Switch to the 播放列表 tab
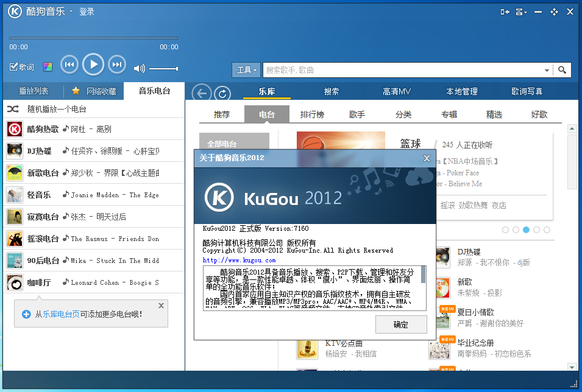582x392 pixels. tap(34, 91)
